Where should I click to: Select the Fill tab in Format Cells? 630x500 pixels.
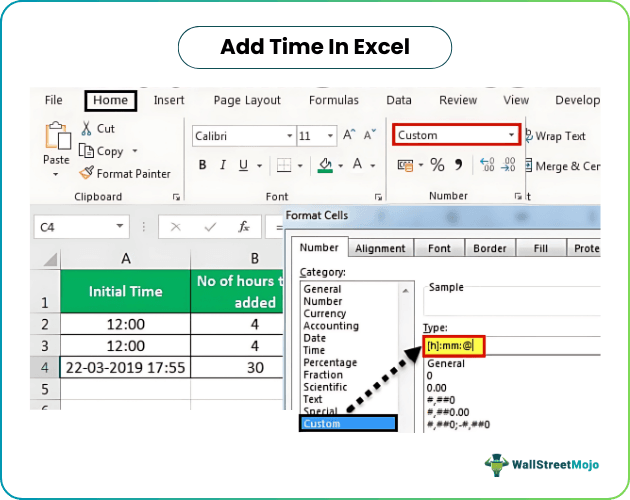point(541,248)
